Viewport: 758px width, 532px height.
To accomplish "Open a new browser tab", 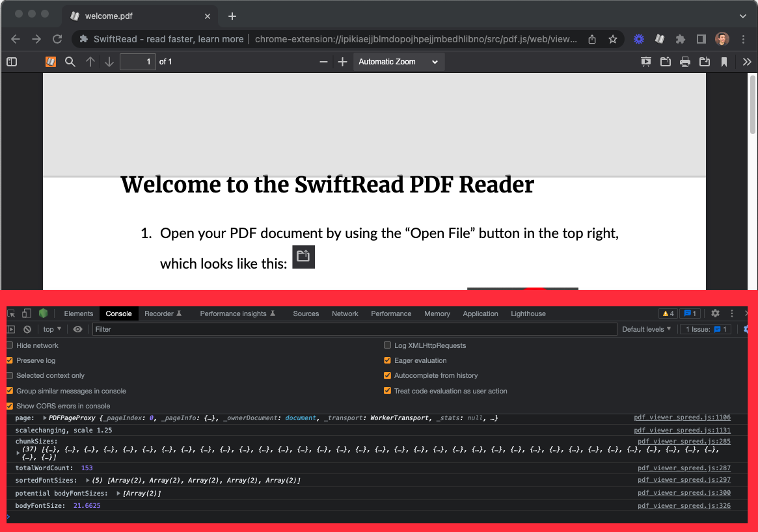I will coord(232,16).
